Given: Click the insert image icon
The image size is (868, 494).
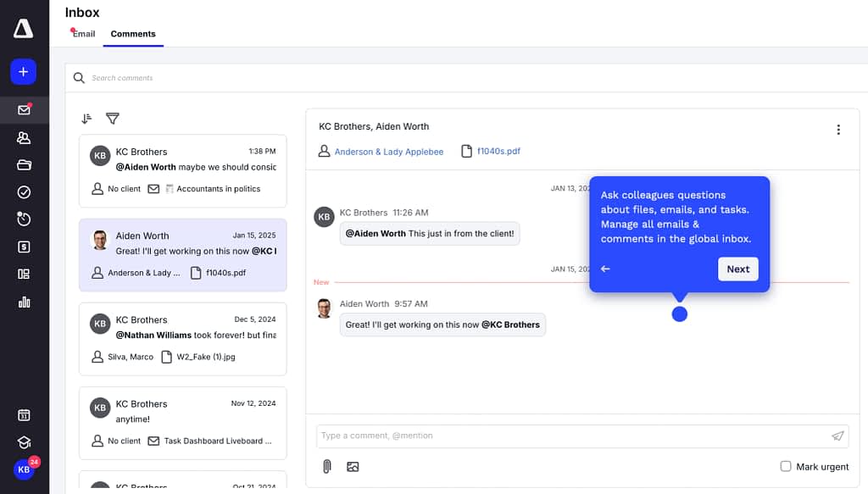Looking at the screenshot, I should point(353,467).
